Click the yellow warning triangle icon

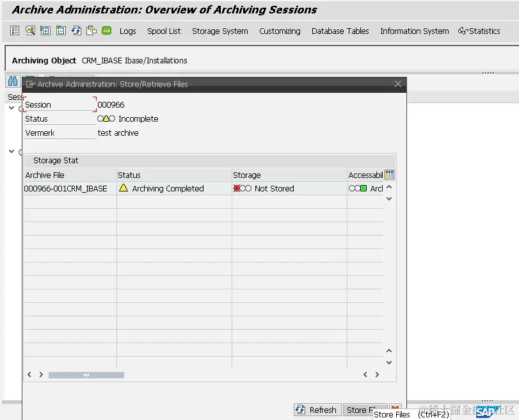tap(124, 188)
